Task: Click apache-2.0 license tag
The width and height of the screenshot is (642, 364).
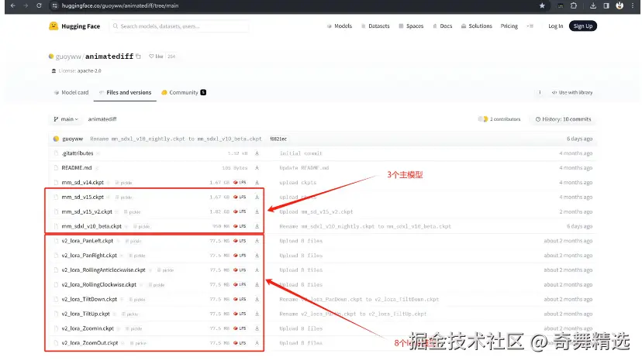Action: [77, 70]
